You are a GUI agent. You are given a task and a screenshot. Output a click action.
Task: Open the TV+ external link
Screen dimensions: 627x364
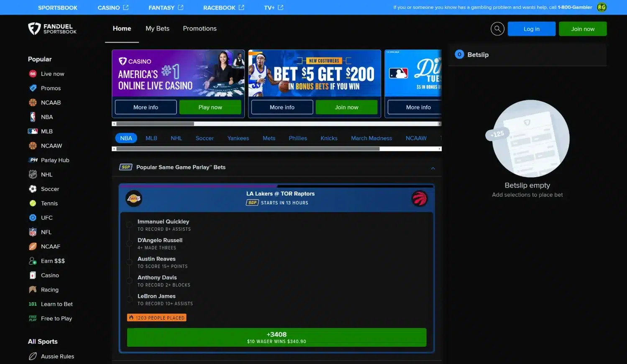[274, 8]
